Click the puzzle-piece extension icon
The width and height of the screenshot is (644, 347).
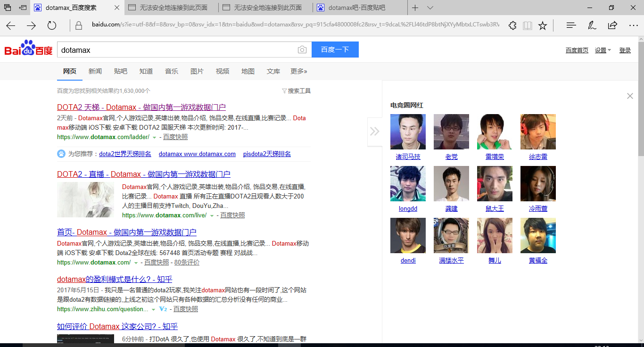[512, 25]
